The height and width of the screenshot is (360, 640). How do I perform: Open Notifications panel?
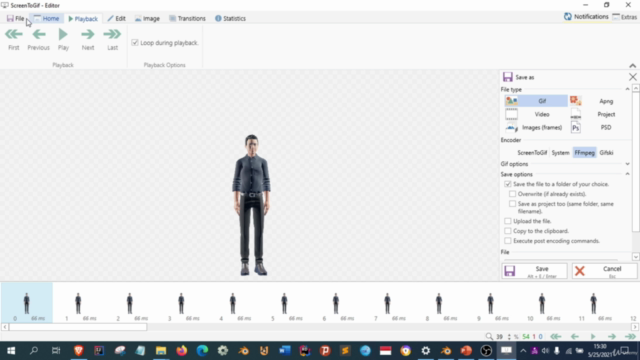(x=586, y=17)
